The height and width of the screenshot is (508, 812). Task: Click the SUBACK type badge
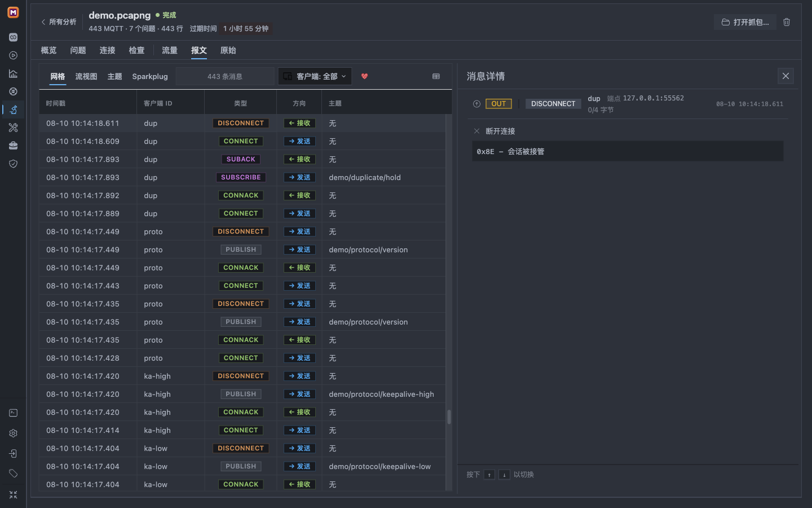tap(241, 159)
